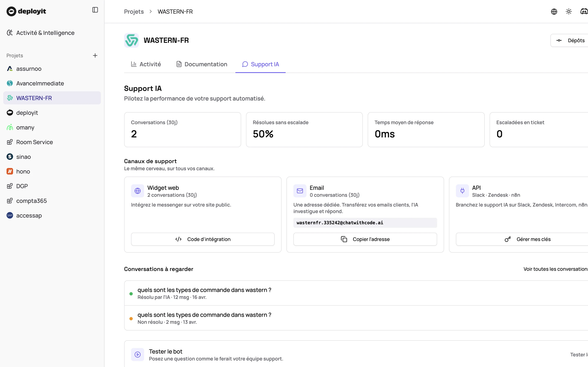Click the Copier l'adresse button

tap(365, 239)
